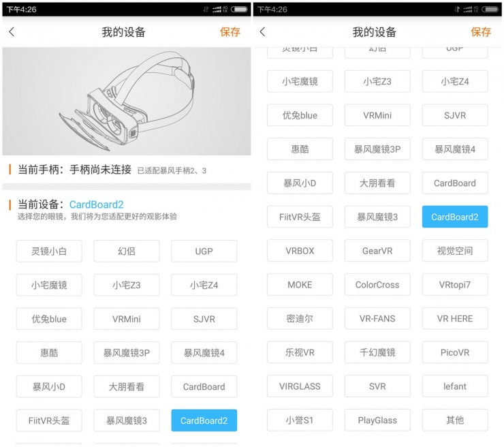Choose the ColorCross device

(377, 285)
